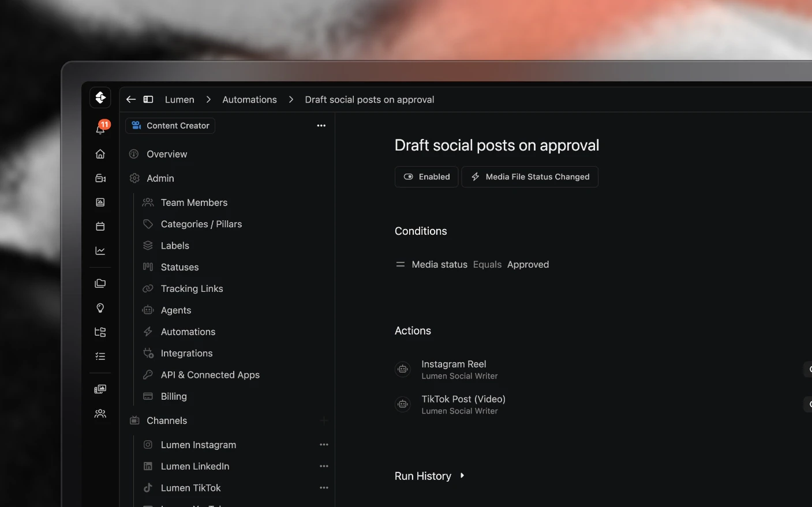
Task: Open the folders icon in left rail
Action: click(100, 283)
